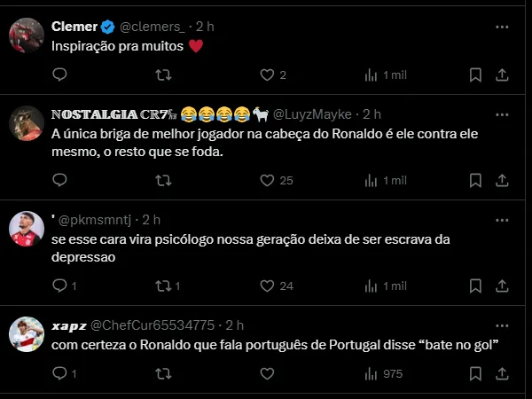Screen dimensions: 532x399
Task: Bookmark Clemer's reply
Action: [x=476, y=75]
